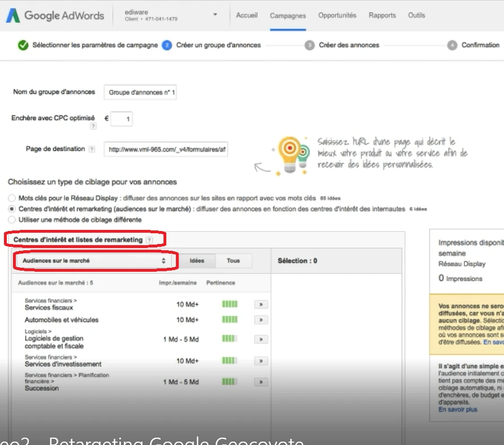Expand the ediware account selector dropdown
This screenshot has height=445, width=504.
[x=215, y=15]
